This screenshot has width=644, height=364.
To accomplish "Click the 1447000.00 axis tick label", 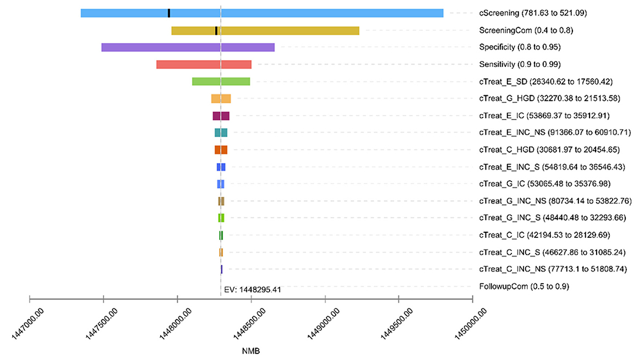I will (28, 324).
